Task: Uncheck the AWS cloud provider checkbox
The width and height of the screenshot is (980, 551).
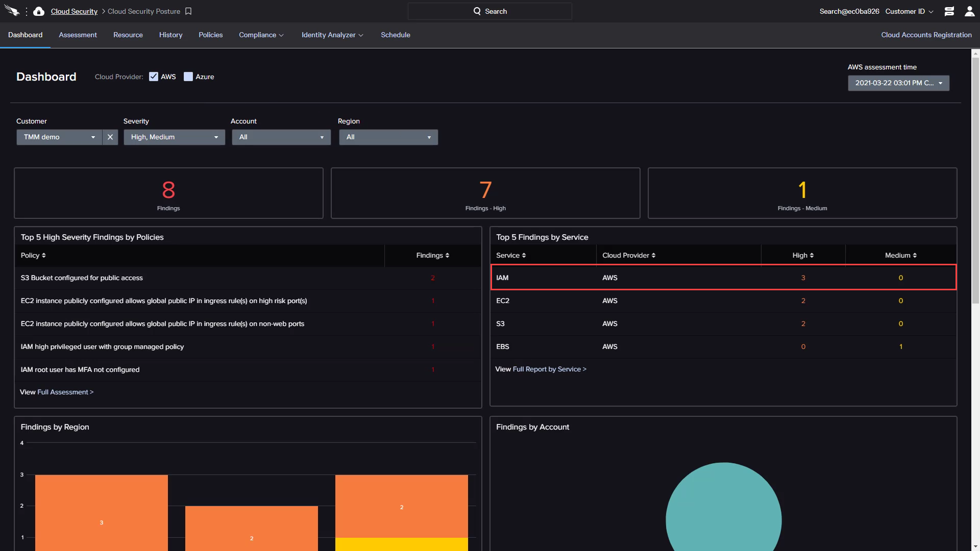Action: click(154, 77)
